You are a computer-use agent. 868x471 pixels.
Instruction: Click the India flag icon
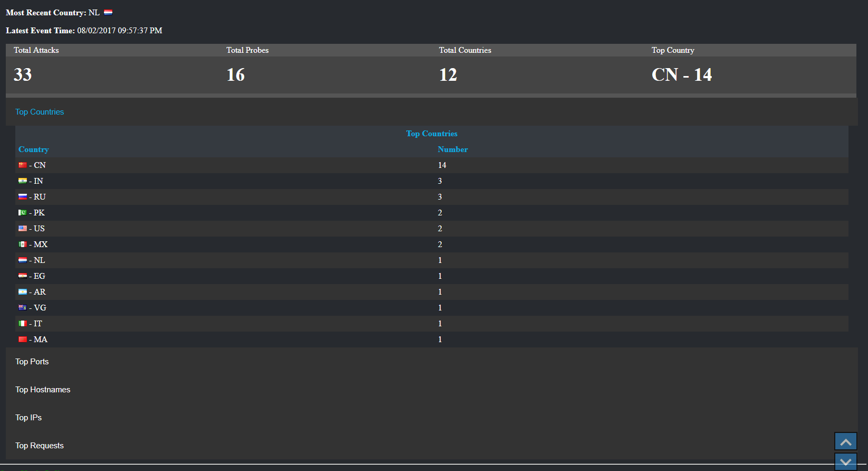23,181
